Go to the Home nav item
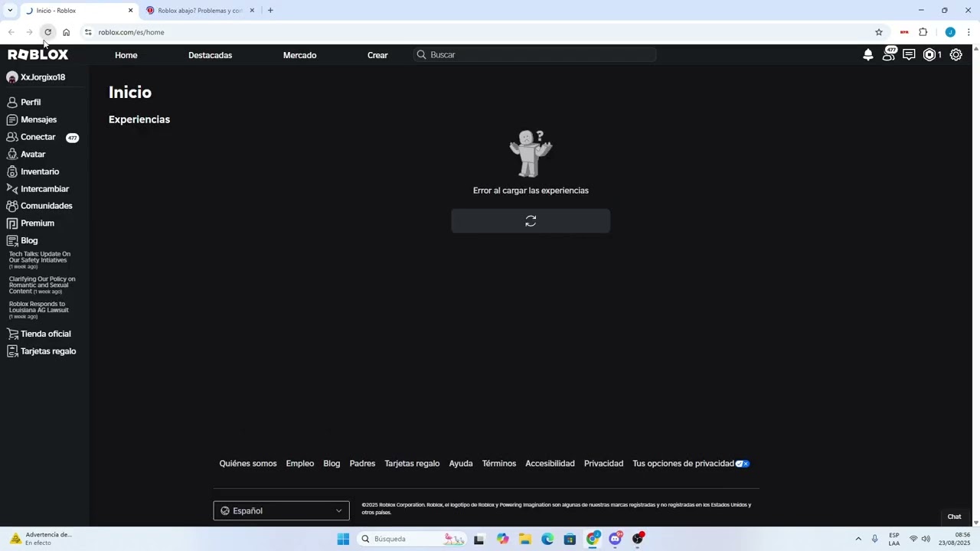This screenshot has width=980, height=551. (126, 55)
